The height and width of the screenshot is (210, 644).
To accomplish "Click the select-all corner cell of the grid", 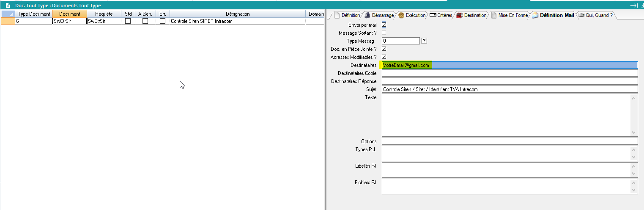I will (8, 14).
